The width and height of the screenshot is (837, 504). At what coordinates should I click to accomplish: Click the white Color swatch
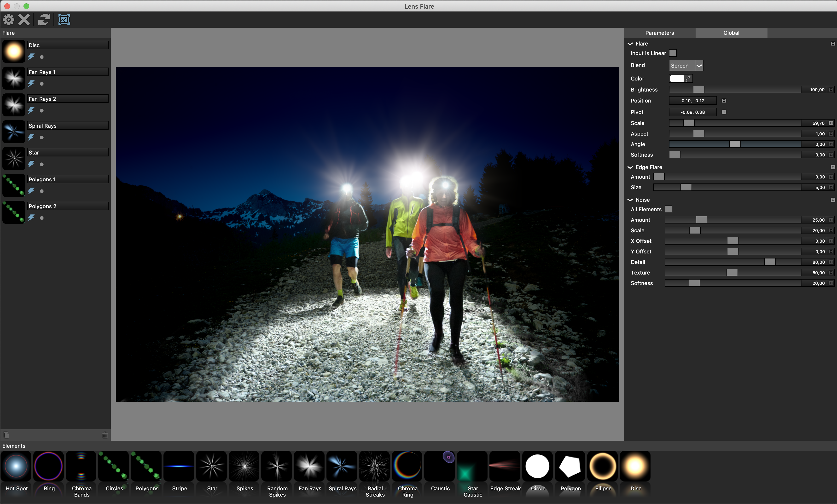pyautogui.click(x=677, y=78)
